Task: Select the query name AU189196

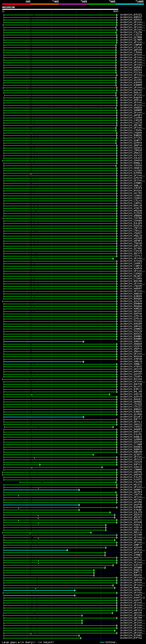Action: click(8, 7)
